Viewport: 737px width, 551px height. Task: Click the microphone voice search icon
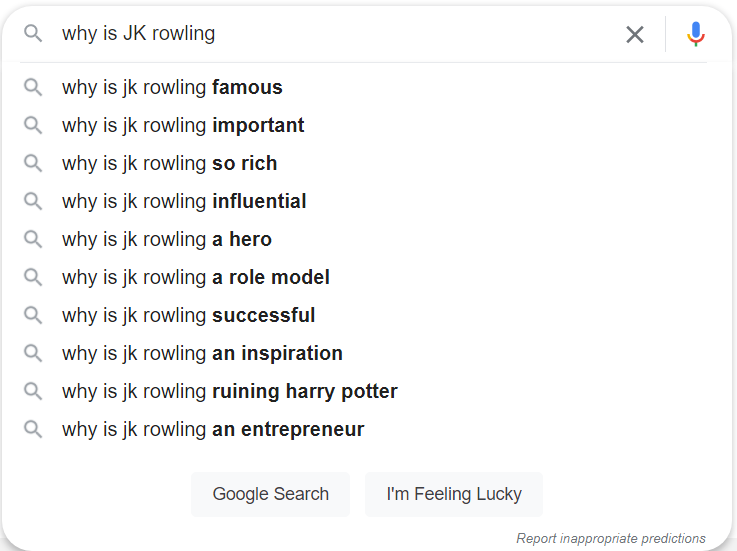[x=696, y=34]
